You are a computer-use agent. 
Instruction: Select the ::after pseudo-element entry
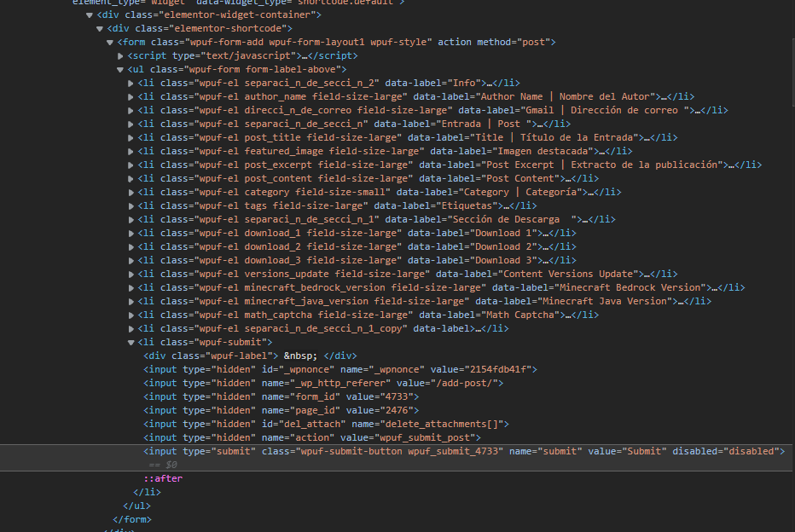click(163, 478)
